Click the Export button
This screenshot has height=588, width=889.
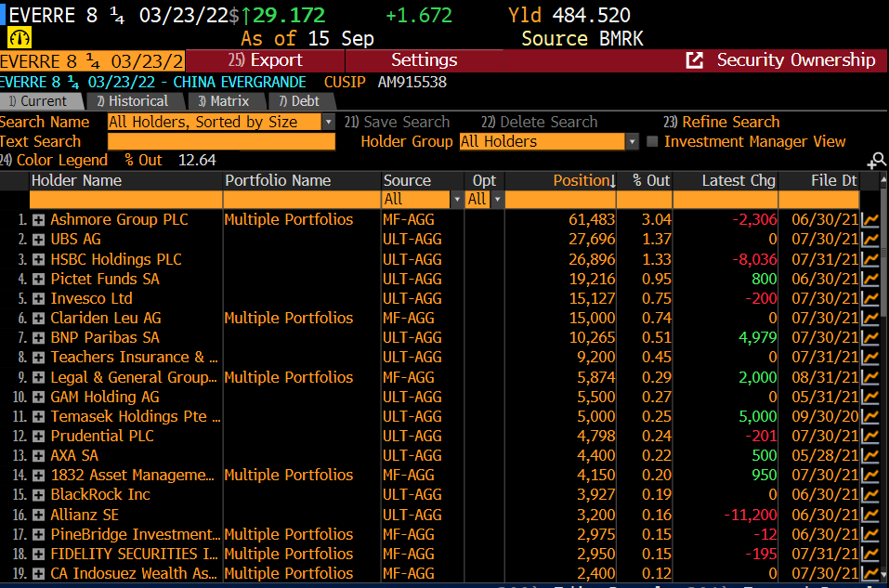coord(266,60)
